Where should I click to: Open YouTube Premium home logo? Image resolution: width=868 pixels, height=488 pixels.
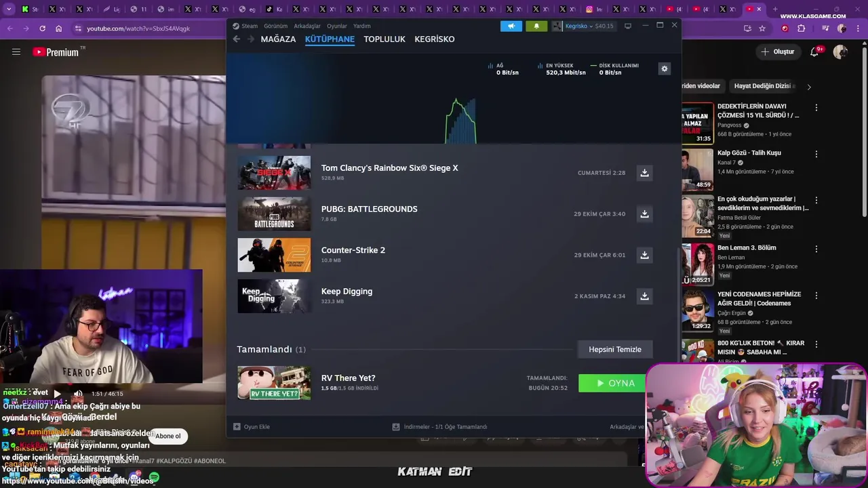(56, 52)
